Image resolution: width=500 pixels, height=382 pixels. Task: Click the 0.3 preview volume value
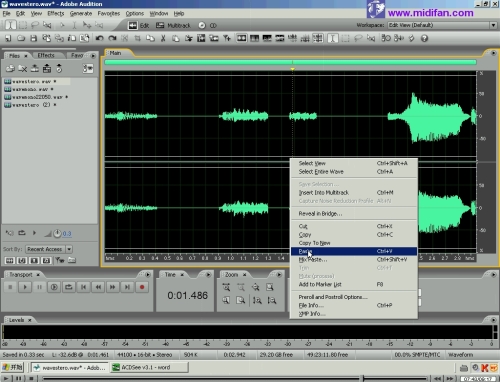67,233
